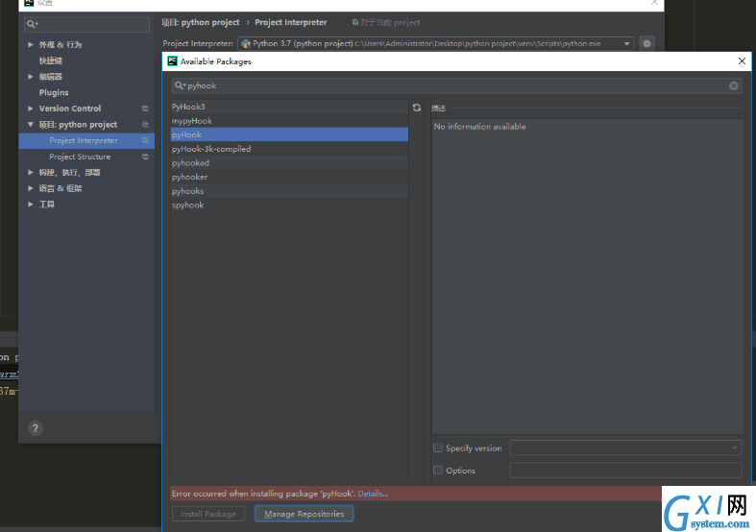Expand the 语言 & 框架 tree node
Image resolution: width=756 pixels, height=532 pixels.
pyautogui.click(x=31, y=188)
